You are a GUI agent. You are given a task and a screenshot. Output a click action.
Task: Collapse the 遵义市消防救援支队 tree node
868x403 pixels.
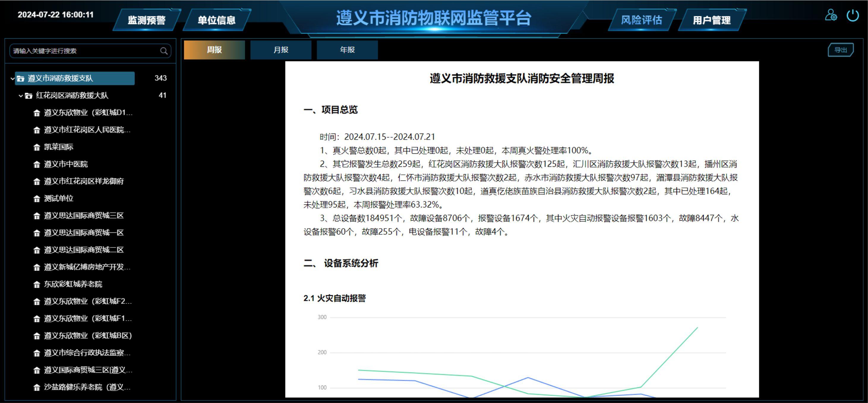[x=12, y=78]
